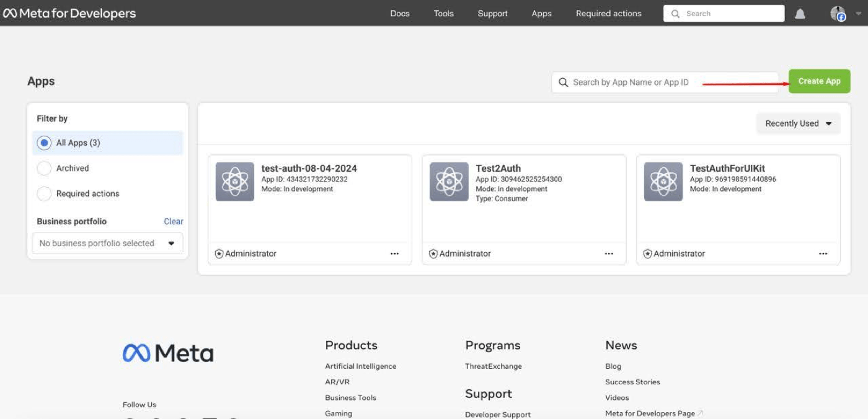Click the Meta logo in the footer
Screen dimensions: 868x419
click(x=168, y=353)
